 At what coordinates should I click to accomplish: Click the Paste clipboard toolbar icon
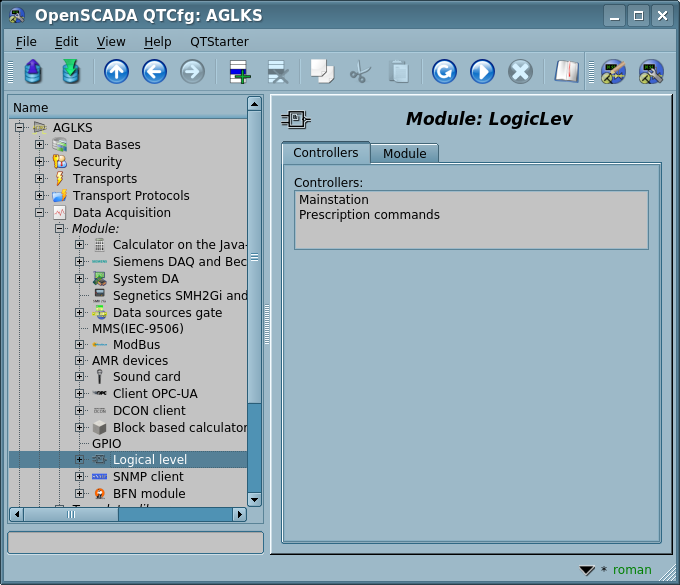click(399, 72)
